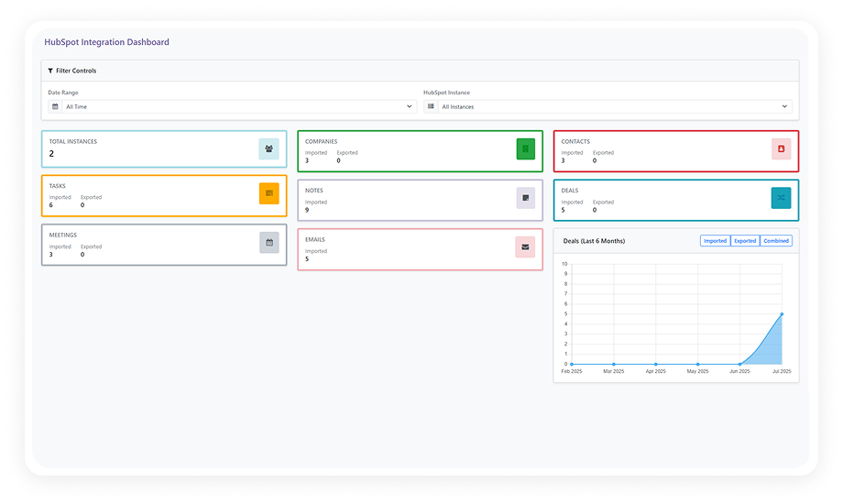The height and width of the screenshot is (504, 843).
Task: Click the HubSpot Instance label
Action: click(446, 93)
